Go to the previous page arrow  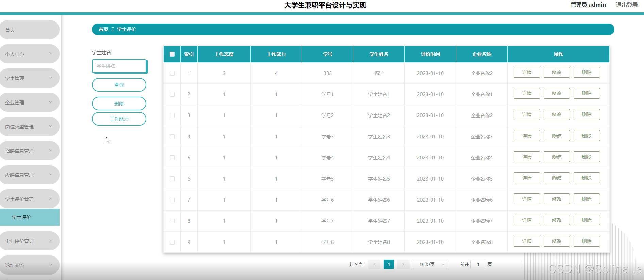coord(374,264)
